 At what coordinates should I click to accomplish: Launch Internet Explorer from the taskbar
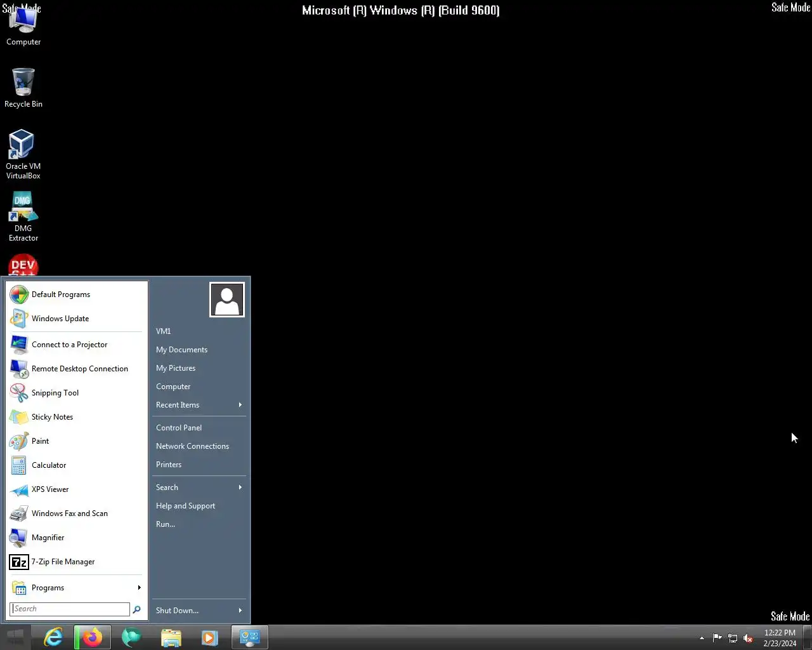(x=53, y=637)
